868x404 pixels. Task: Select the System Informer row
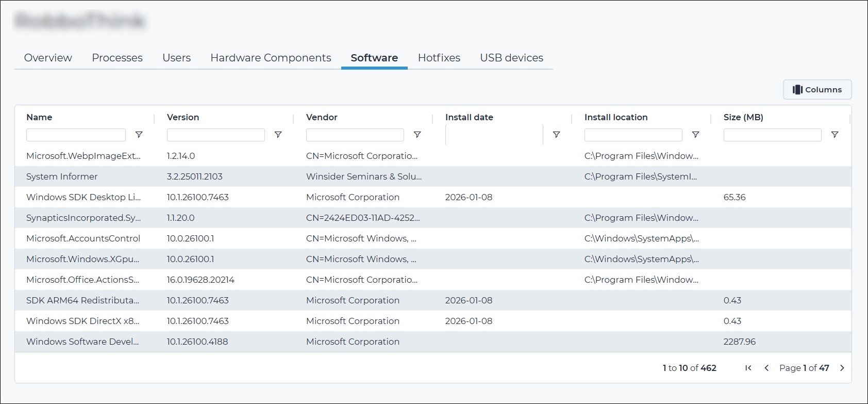(x=433, y=176)
